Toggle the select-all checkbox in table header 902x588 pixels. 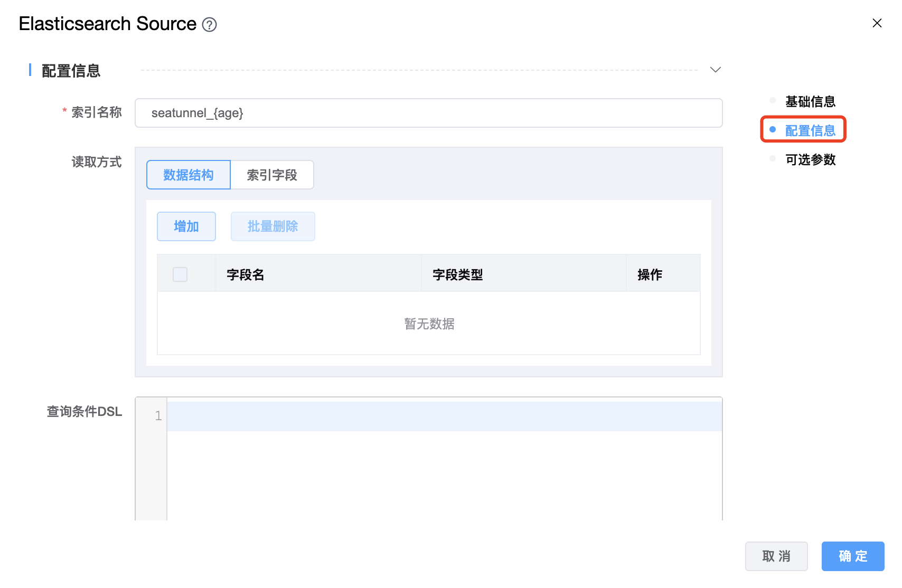point(180,274)
